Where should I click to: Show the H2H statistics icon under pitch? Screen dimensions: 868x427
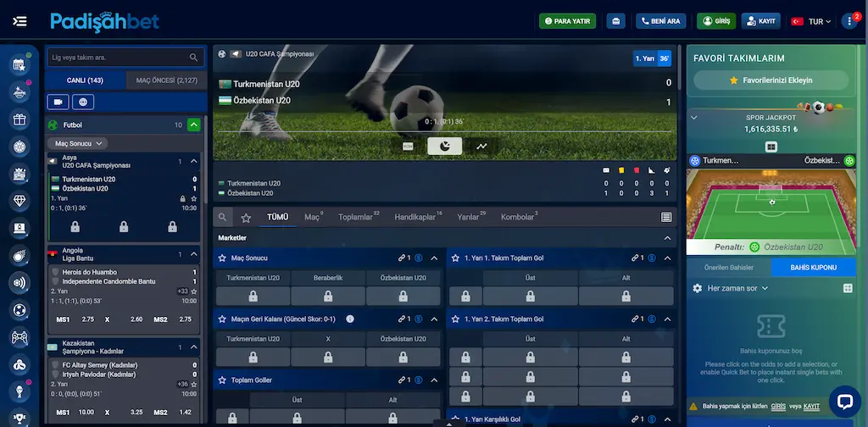click(408, 146)
